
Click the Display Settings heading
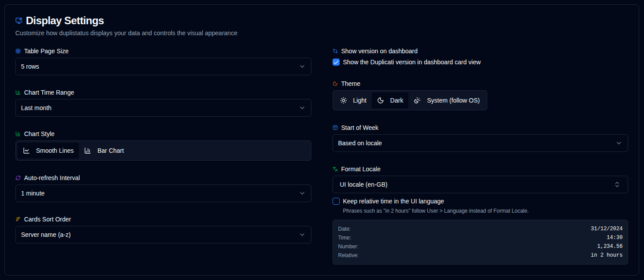pos(65,21)
